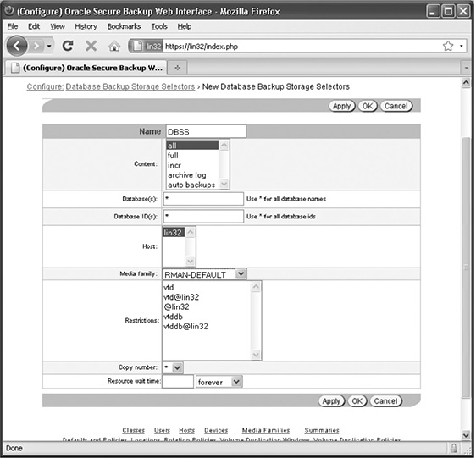Image resolution: width=476 pixels, height=458 pixels.
Task: Click Restrictions list scroll down arrow
Action: (x=256, y=355)
